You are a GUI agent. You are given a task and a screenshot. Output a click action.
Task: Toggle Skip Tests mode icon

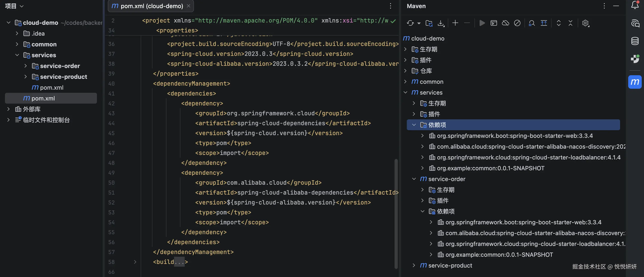pyautogui.click(x=517, y=23)
